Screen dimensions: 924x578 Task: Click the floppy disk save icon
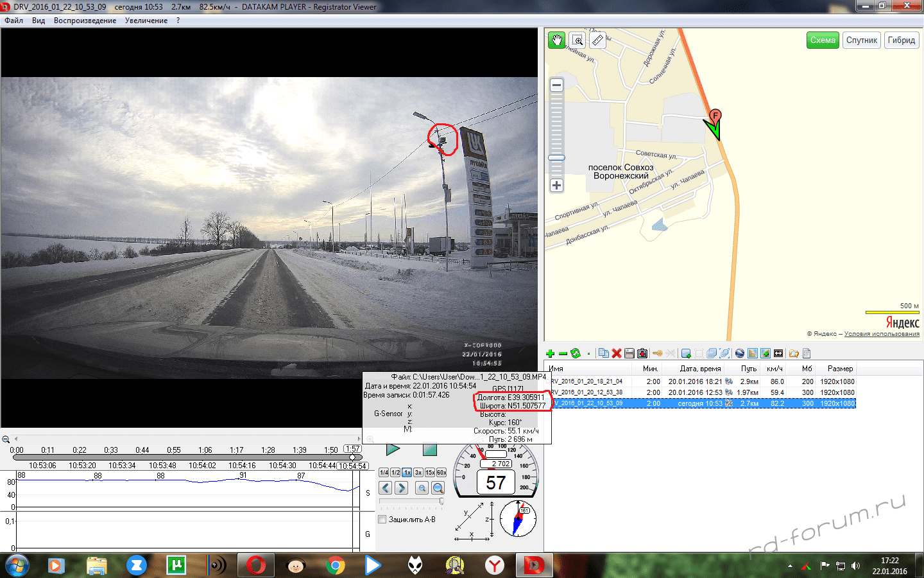629,353
